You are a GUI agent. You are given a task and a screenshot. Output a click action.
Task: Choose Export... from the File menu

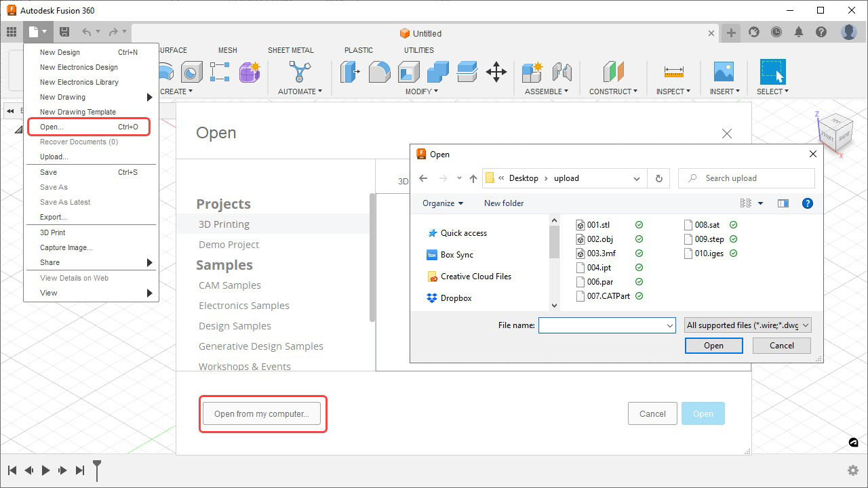coord(91,217)
